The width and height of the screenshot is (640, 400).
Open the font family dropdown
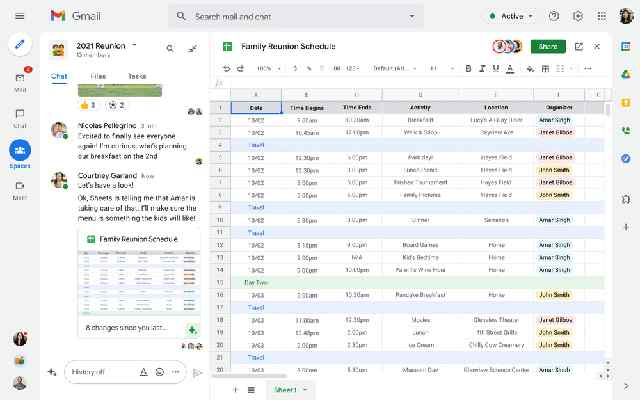click(x=394, y=69)
